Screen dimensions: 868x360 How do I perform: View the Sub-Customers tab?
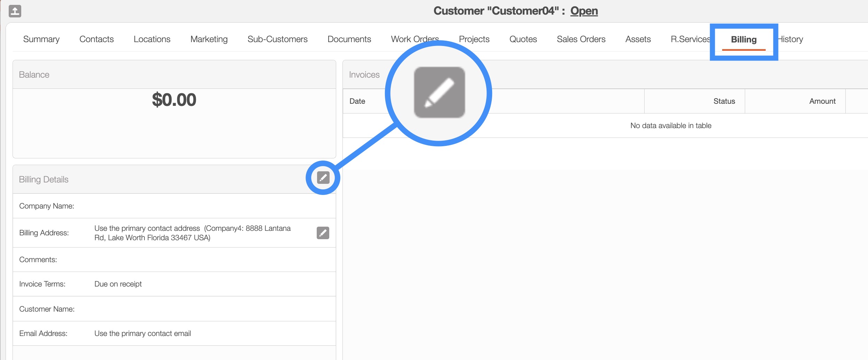pyautogui.click(x=277, y=39)
